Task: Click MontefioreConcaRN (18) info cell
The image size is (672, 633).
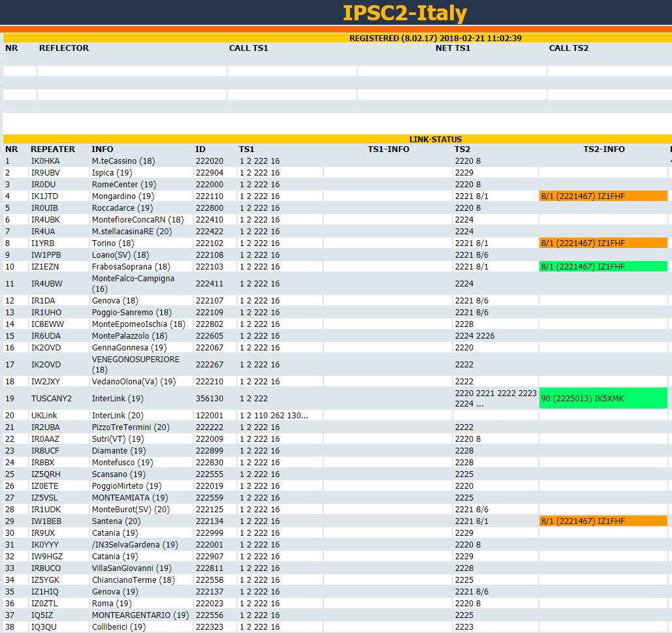Action: (142, 220)
